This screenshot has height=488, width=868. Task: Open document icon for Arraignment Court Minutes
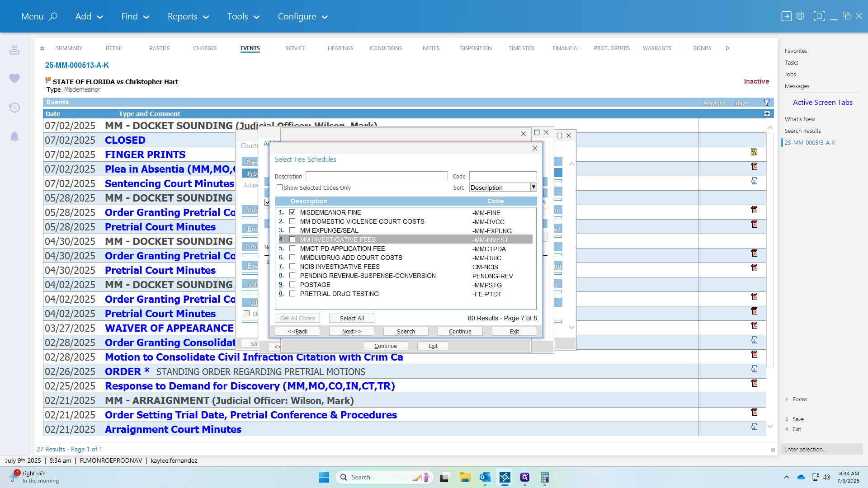(x=754, y=427)
